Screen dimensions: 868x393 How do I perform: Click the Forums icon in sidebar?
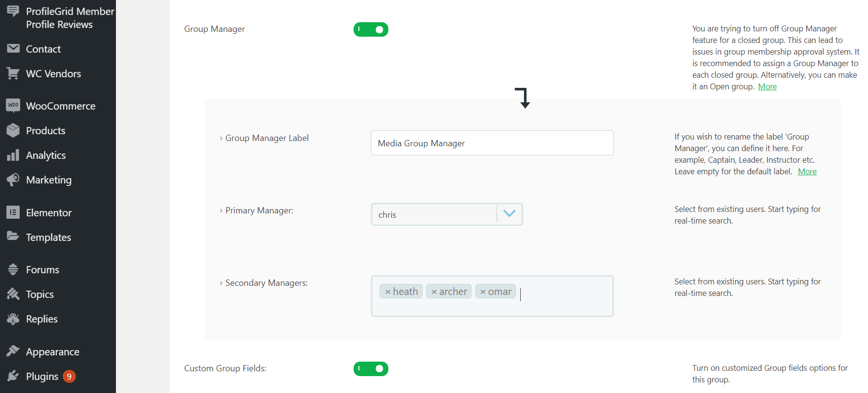pyautogui.click(x=13, y=269)
